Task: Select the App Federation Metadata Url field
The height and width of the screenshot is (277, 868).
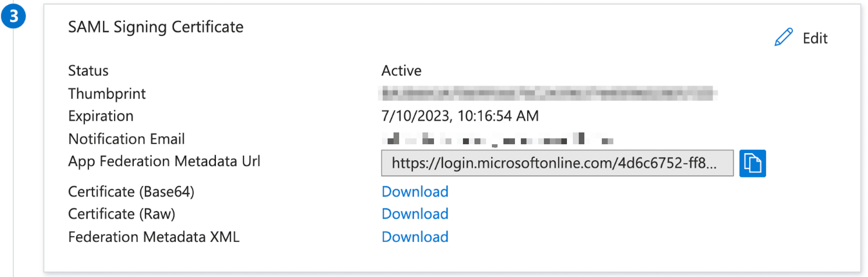Action: click(556, 164)
